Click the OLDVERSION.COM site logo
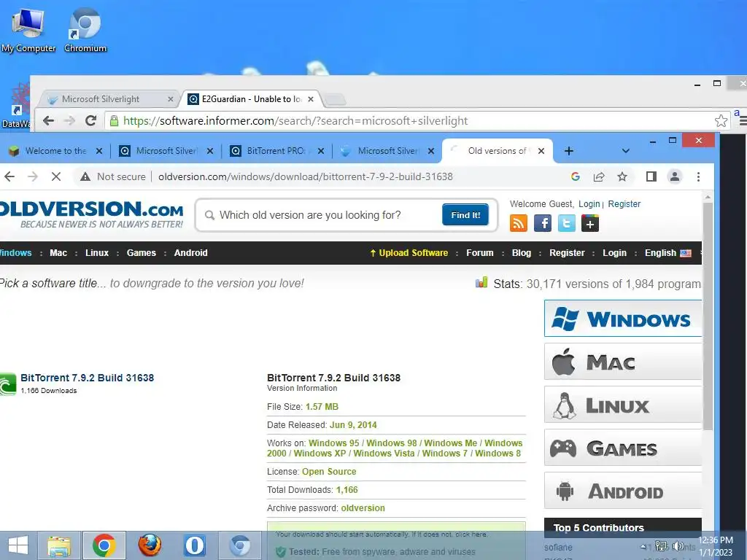The image size is (747, 560). (x=90, y=214)
